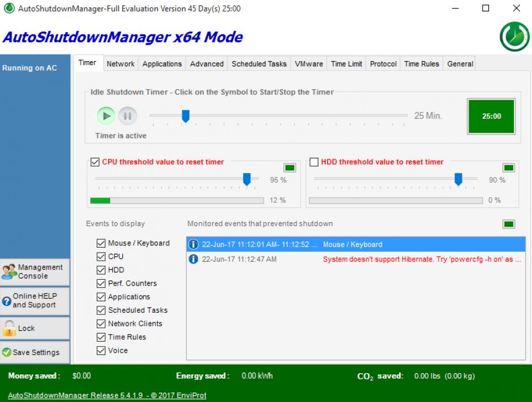This screenshot has height=402, width=532.
Task: Click the HDD activity progress bar
Action: [x=396, y=201]
